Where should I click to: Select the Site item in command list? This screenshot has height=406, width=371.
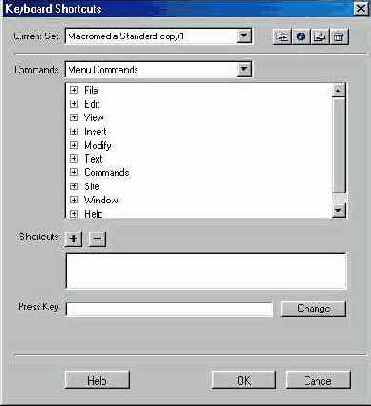[92, 186]
